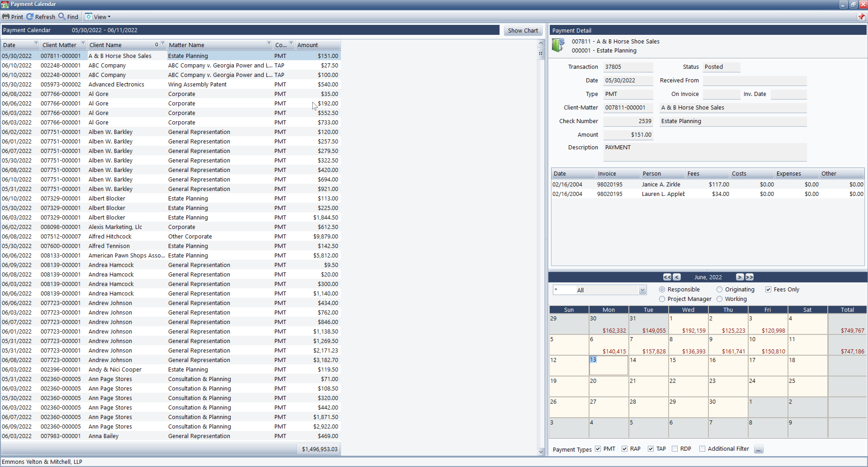Select Project Manager radio button

662,299
